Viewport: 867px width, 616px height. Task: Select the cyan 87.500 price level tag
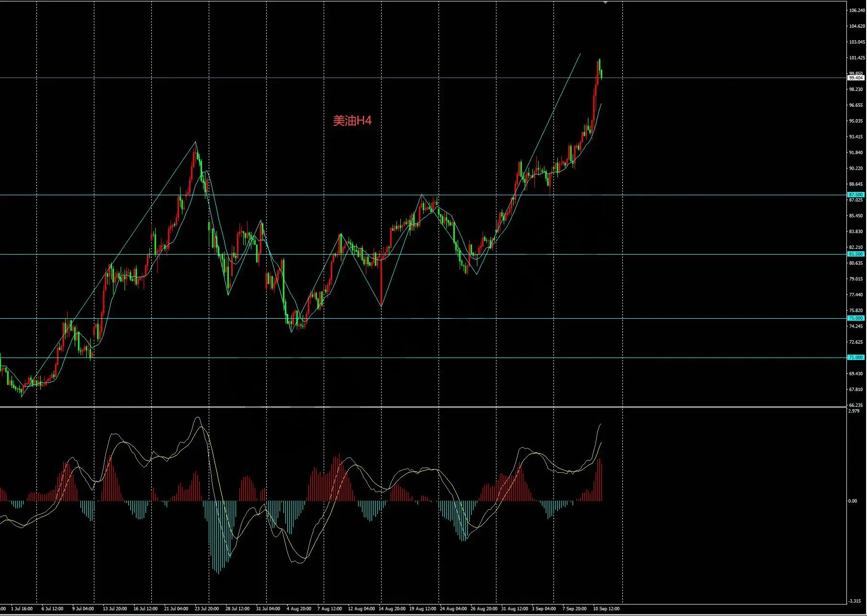pos(856,195)
